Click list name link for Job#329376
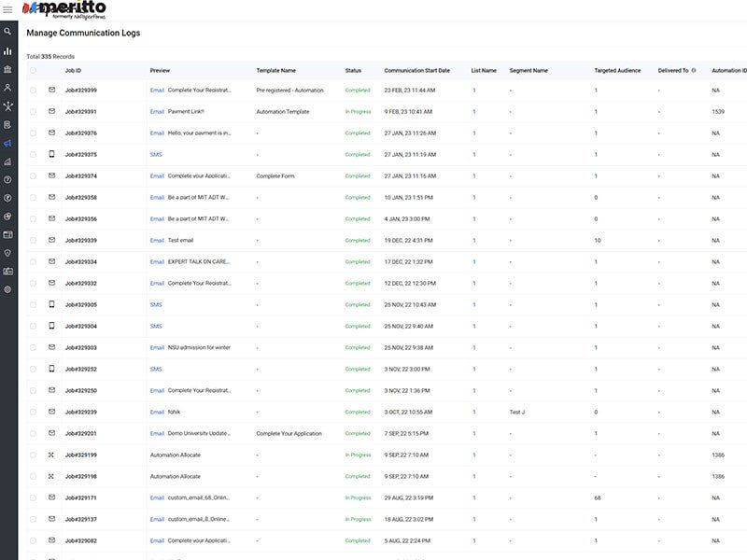Image resolution: width=747 pixels, height=560 pixels. click(473, 133)
